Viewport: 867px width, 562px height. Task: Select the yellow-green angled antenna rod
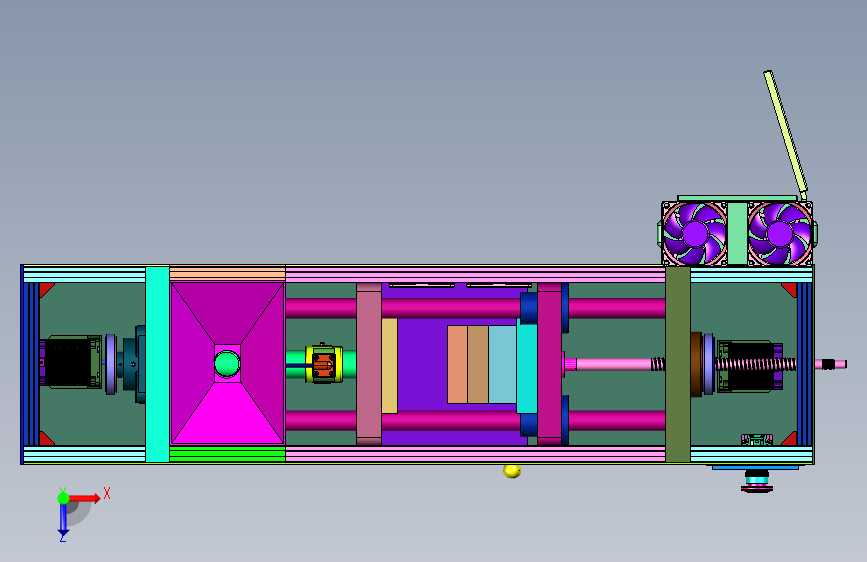pyautogui.click(x=785, y=133)
